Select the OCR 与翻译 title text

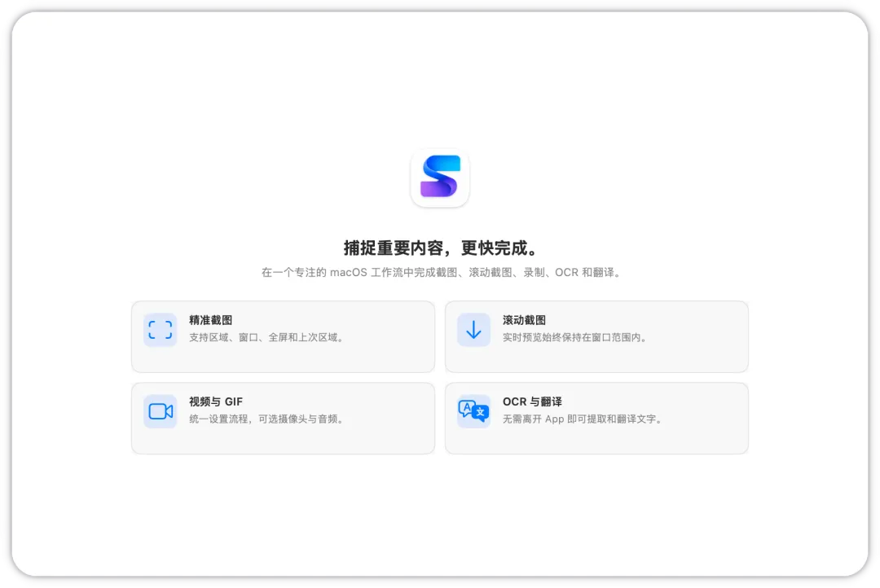(532, 402)
